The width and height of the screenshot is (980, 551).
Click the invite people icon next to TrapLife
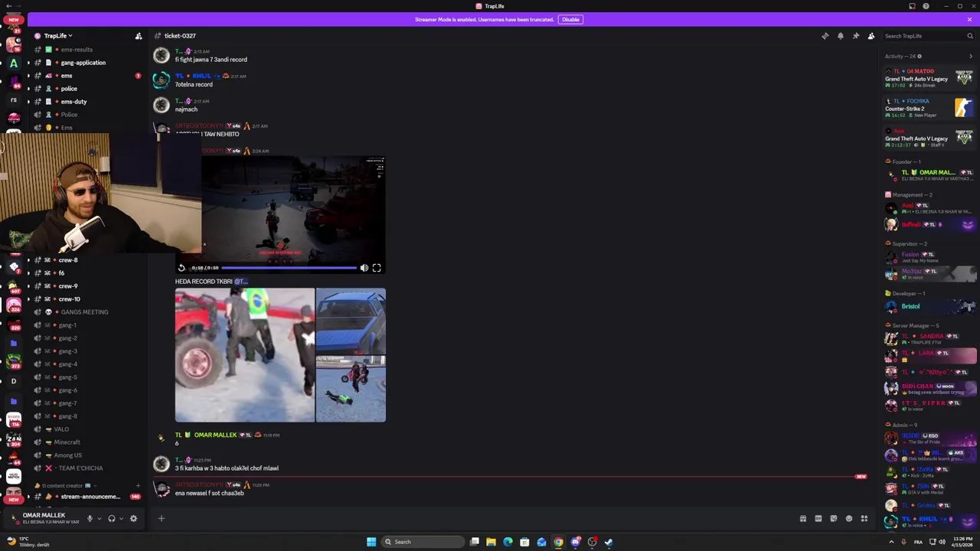click(x=139, y=36)
